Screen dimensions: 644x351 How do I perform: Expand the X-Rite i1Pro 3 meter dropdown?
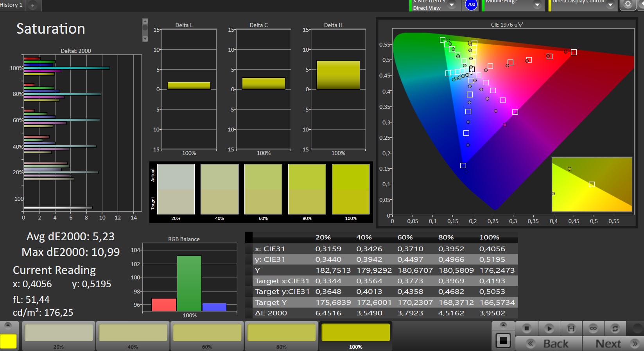[x=452, y=5]
